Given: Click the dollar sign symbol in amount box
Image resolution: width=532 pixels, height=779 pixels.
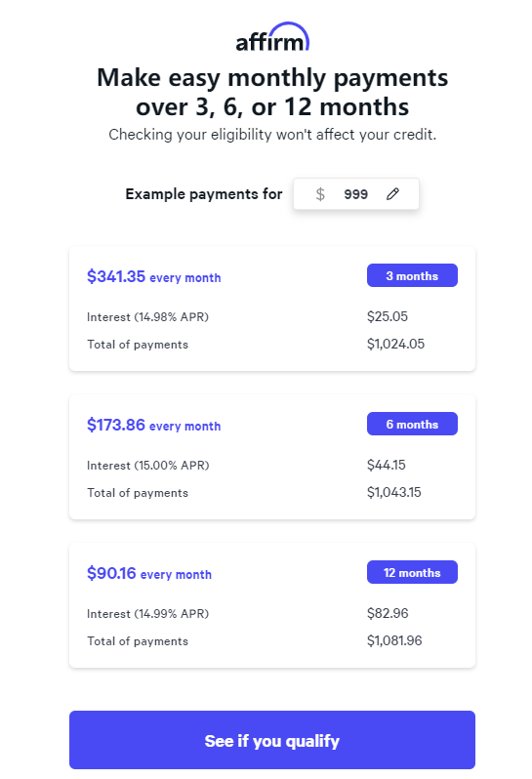Looking at the screenshot, I should click(x=320, y=193).
